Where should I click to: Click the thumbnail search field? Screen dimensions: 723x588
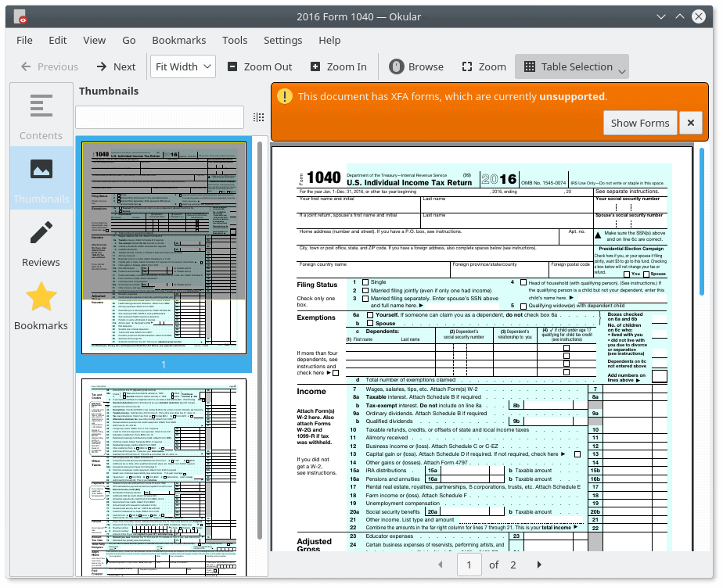(x=160, y=117)
